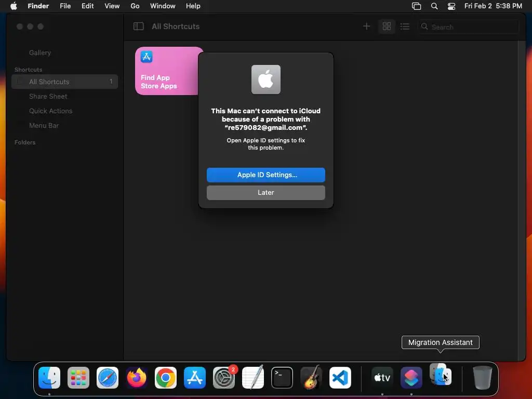Open Migration Assistant from the Dock
Screen dimensions: 532x399
point(441,375)
